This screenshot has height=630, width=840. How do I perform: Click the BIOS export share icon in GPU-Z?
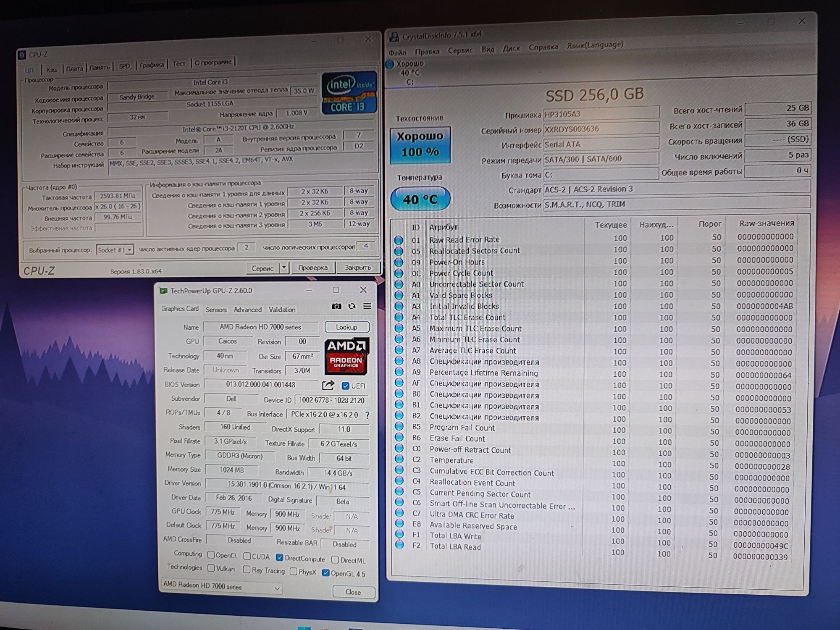tap(328, 385)
